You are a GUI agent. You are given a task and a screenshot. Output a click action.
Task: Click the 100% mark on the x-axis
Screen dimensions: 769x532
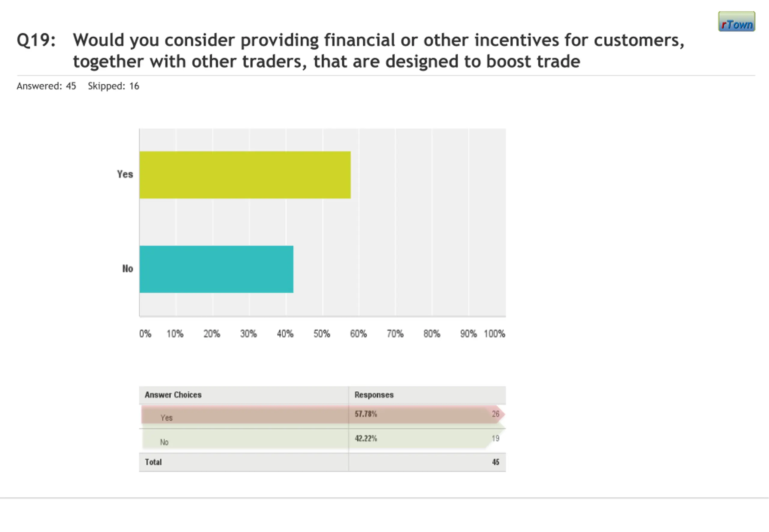[x=494, y=334]
